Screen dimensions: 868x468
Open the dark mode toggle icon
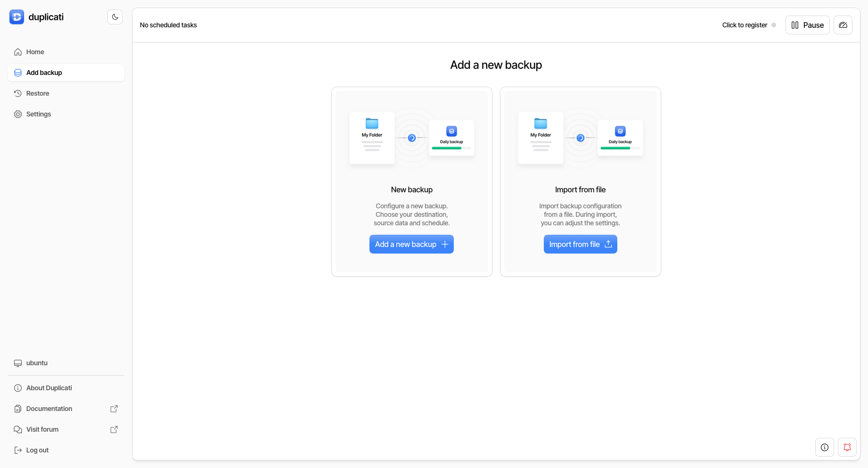pos(115,16)
